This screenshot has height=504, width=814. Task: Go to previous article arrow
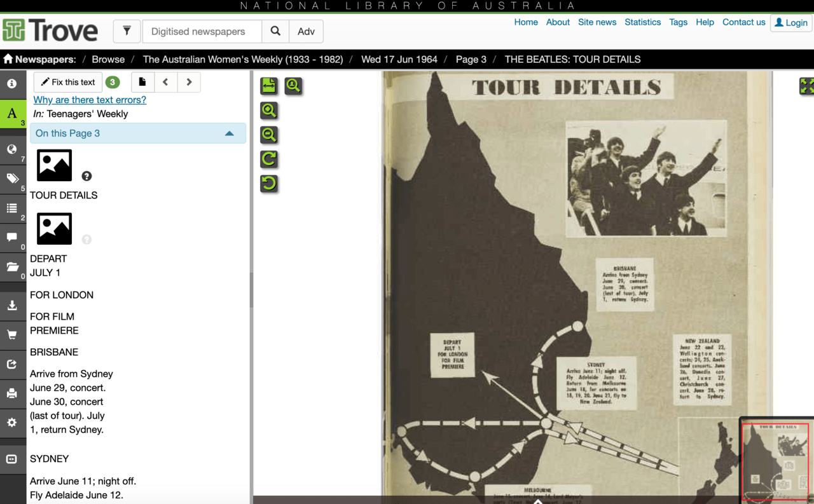click(165, 82)
